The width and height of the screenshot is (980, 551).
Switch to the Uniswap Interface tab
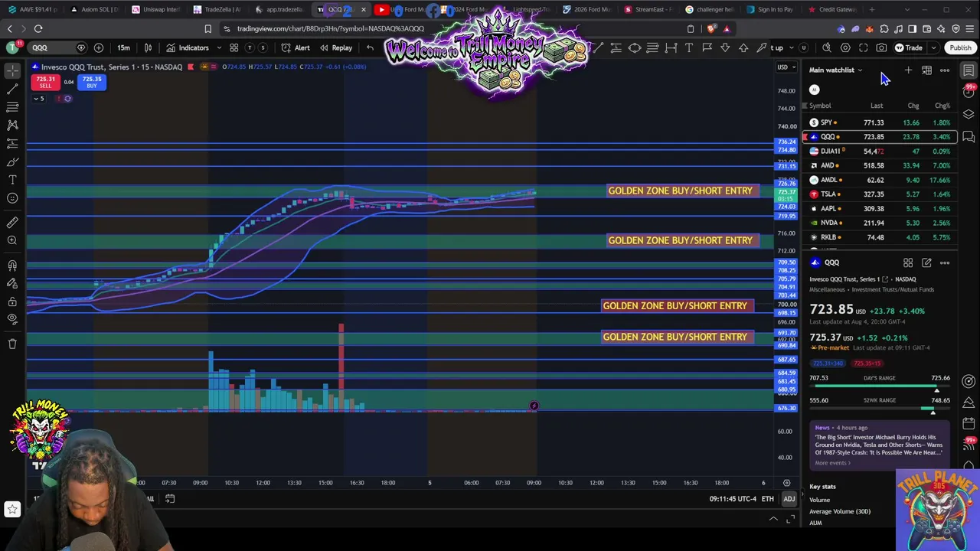pos(157,9)
